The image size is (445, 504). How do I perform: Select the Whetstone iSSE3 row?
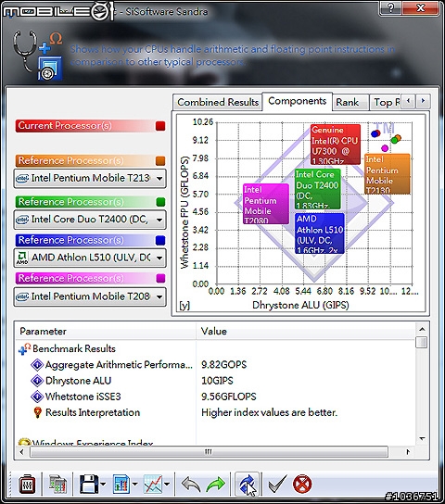coord(215,397)
